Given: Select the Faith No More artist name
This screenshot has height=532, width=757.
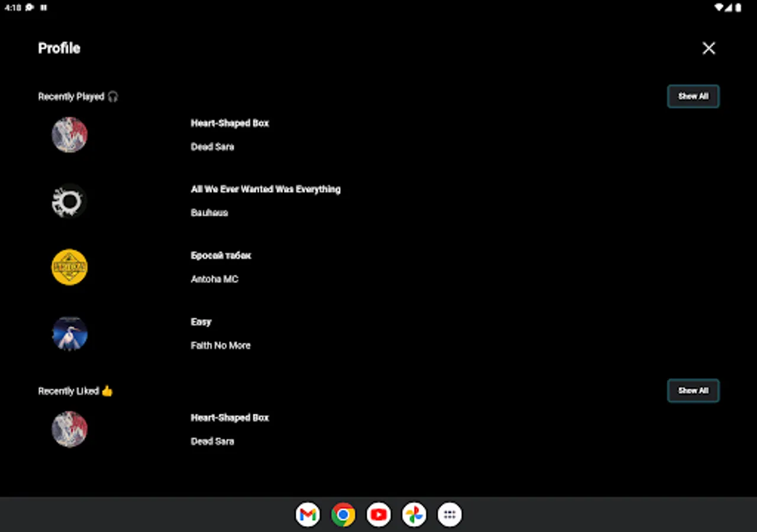Looking at the screenshot, I should point(221,345).
